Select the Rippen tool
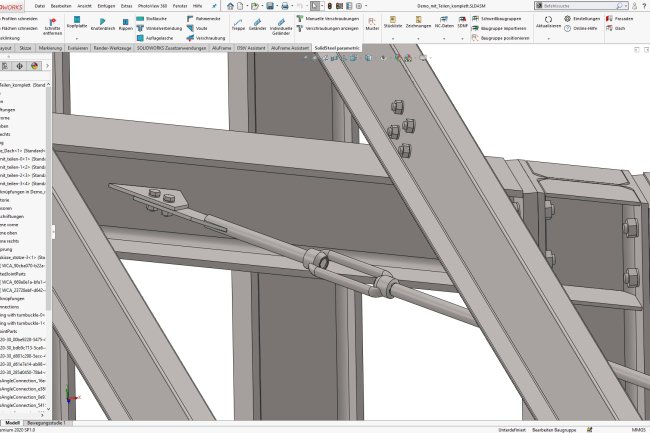 point(126,22)
